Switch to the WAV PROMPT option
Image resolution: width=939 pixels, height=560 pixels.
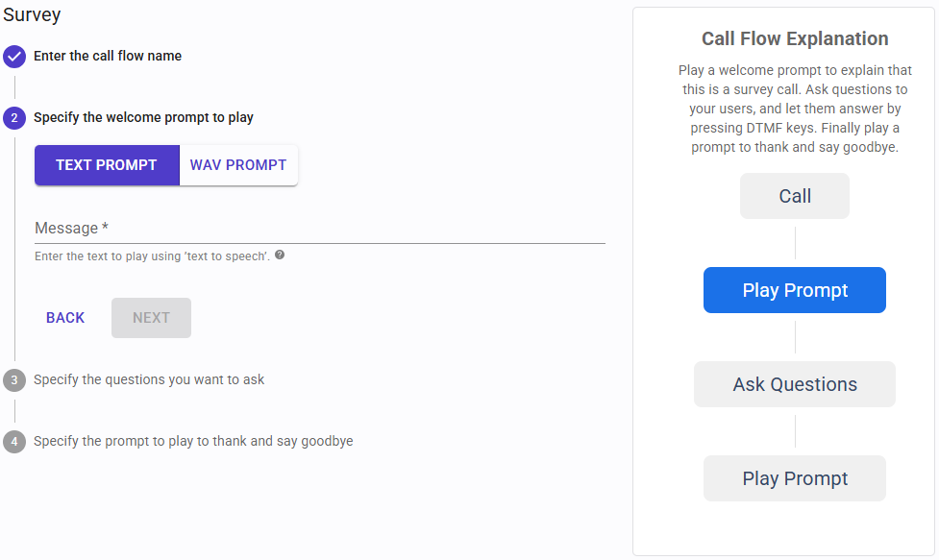click(x=238, y=165)
